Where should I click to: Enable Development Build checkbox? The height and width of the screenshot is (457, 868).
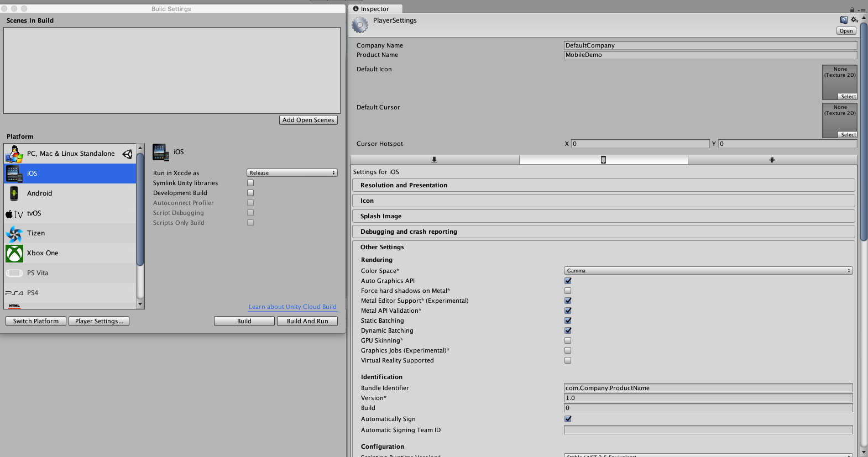(x=250, y=193)
